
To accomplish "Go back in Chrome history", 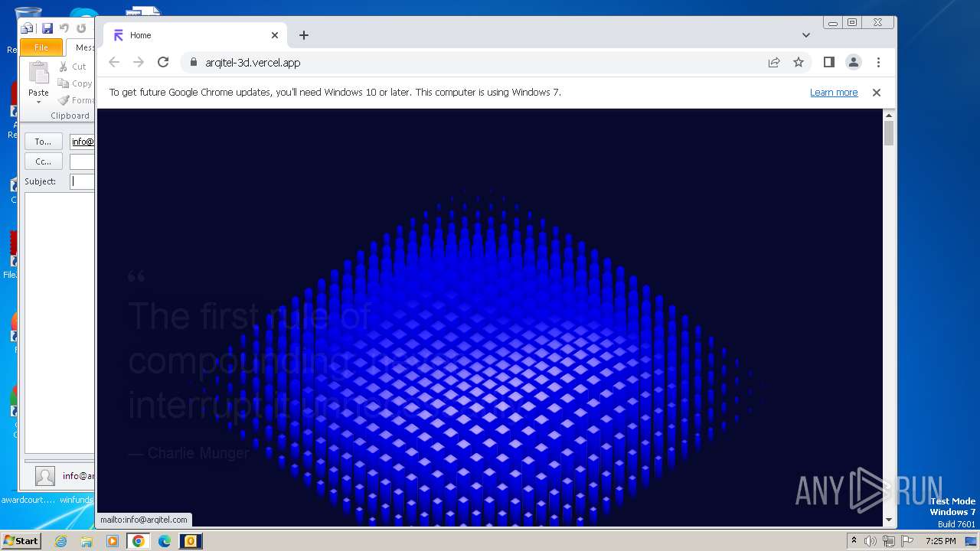I will [x=114, y=62].
